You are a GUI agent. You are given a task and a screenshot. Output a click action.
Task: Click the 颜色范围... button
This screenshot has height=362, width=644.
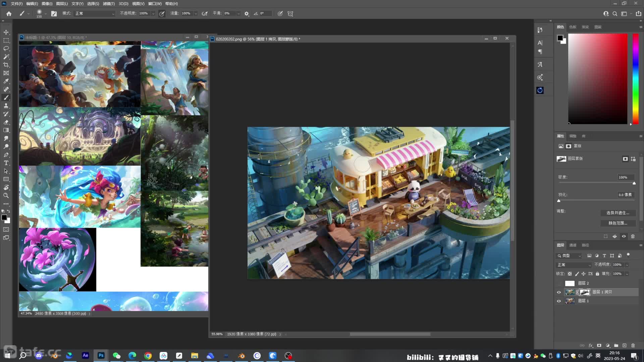click(x=618, y=223)
